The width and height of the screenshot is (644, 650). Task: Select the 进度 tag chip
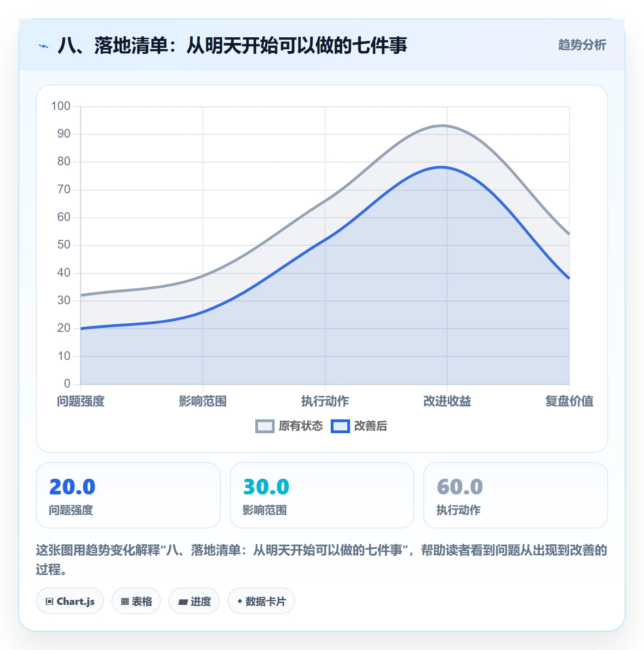tap(194, 601)
